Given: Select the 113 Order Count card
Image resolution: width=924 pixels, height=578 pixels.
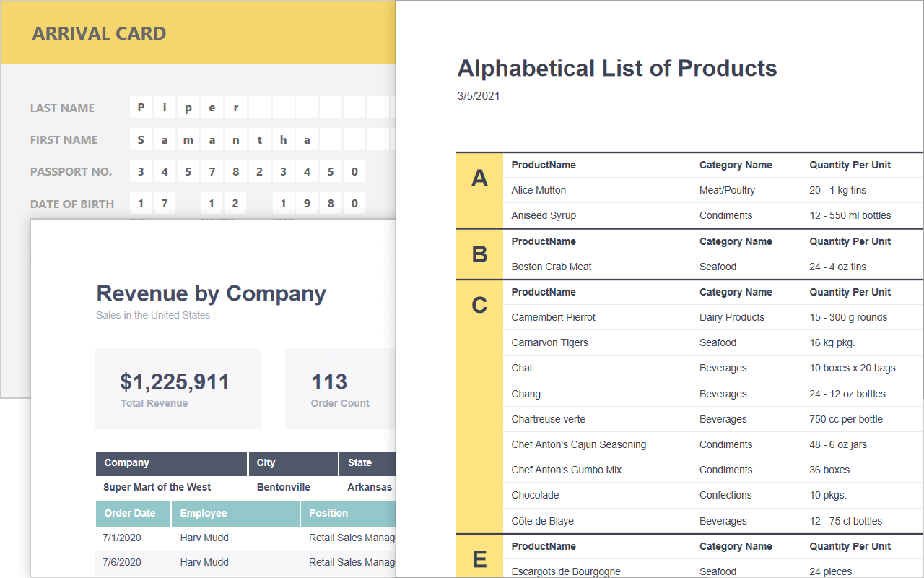Looking at the screenshot, I should 340,388.
